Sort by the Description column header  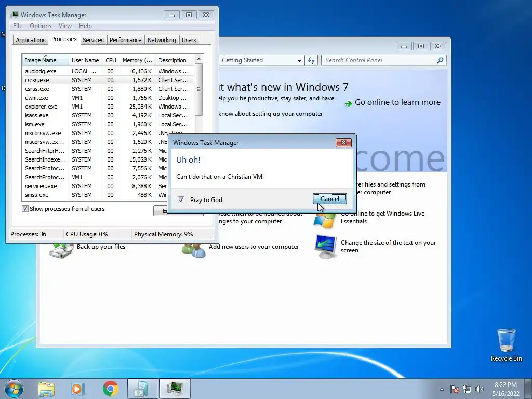point(175,60)
